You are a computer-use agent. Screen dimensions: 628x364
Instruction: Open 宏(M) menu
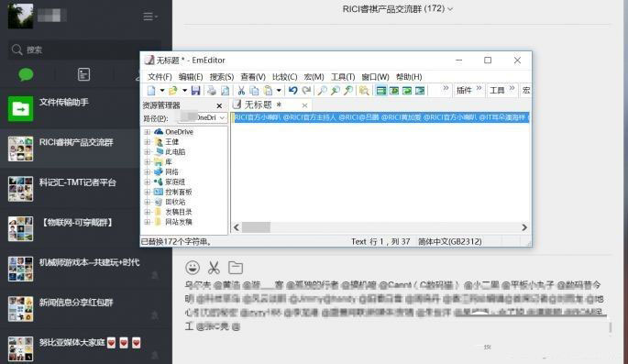point(314,77)
